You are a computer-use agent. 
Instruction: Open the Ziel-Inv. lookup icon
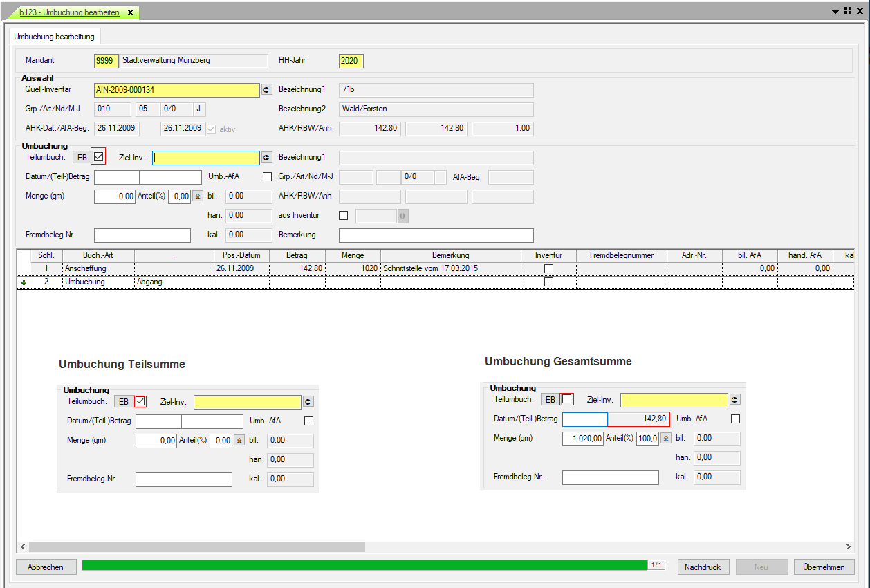(267, 158)
